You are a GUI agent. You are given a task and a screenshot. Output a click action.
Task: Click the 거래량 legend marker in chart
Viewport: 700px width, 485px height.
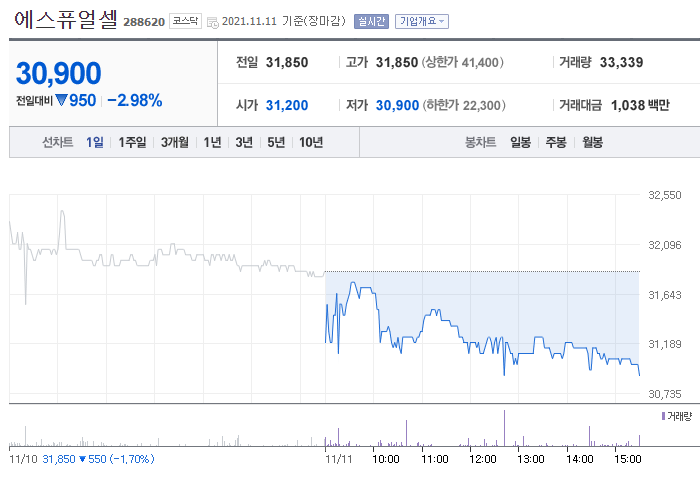pyautogui.click(x=663, y=416)
